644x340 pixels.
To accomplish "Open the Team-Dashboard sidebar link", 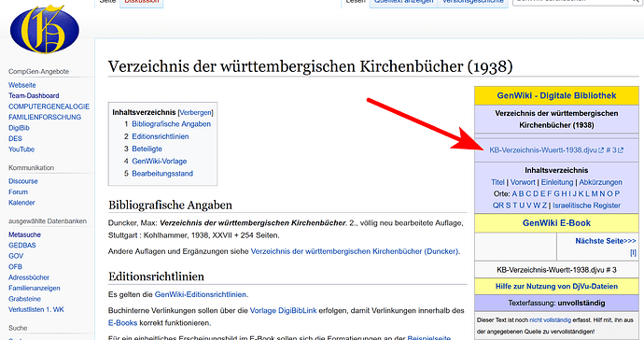I will 34,95.
